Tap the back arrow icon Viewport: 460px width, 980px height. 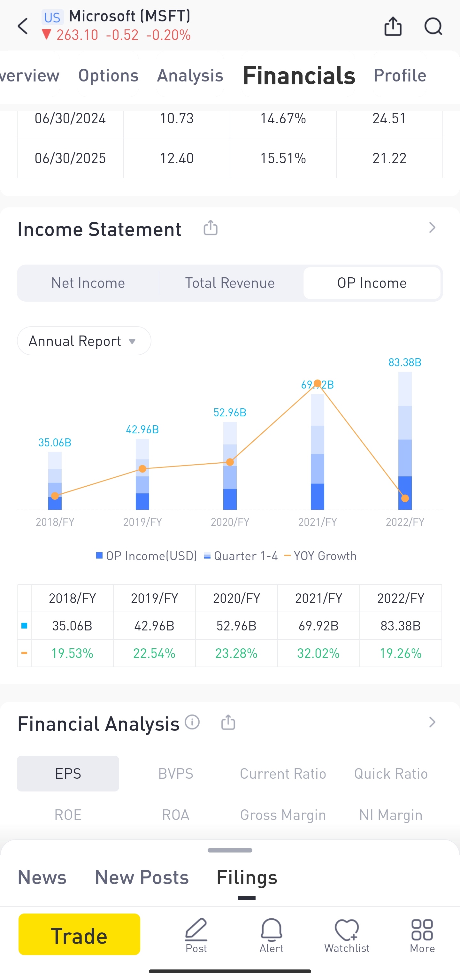coord(23,26)
